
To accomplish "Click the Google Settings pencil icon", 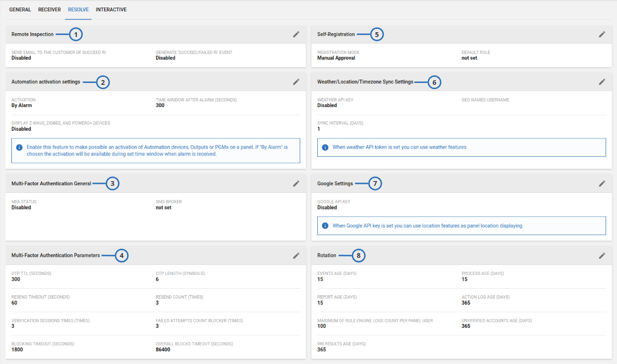I will tap(602, 183).
